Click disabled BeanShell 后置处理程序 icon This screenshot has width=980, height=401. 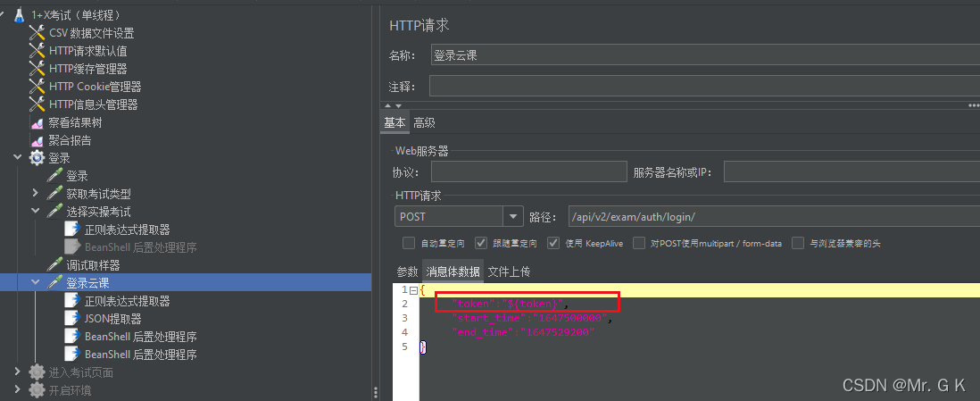[73, 247]
